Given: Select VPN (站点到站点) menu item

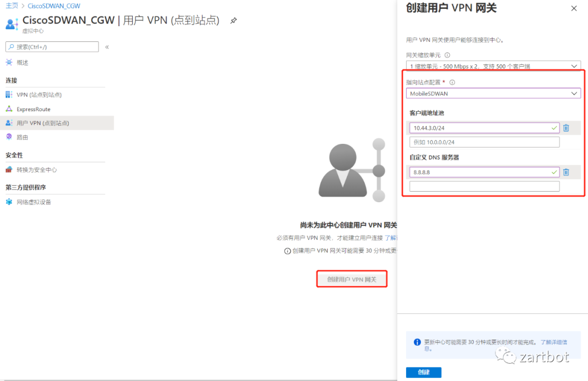Looking at the screenshot, I should (x=39, y=95).
